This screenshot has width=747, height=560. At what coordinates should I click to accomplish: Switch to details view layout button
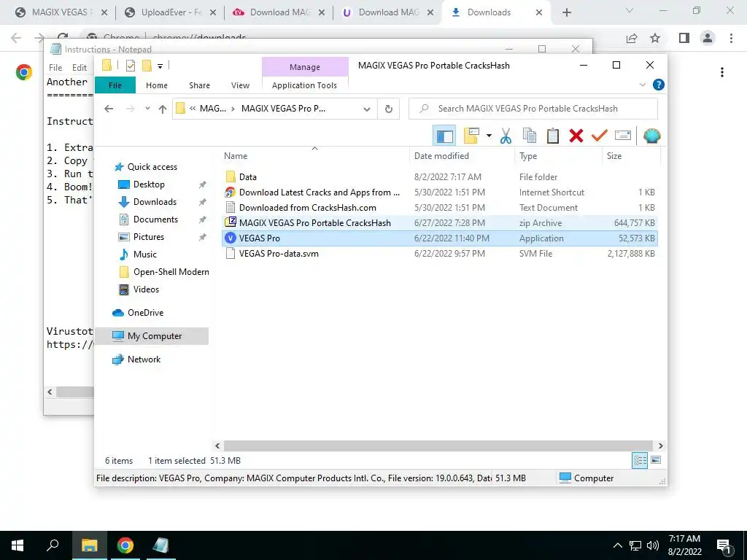pos(640,461)
